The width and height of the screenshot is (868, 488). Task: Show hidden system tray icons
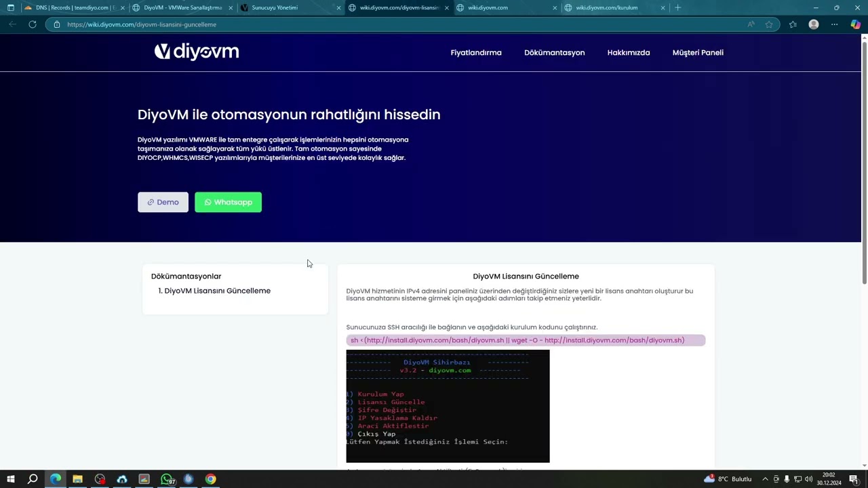(765, 479)
